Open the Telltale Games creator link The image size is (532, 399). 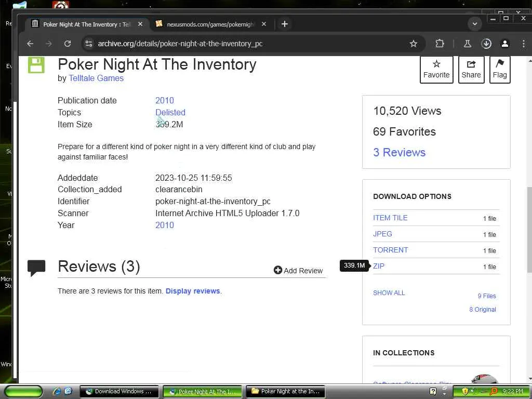tap(96, 78)
